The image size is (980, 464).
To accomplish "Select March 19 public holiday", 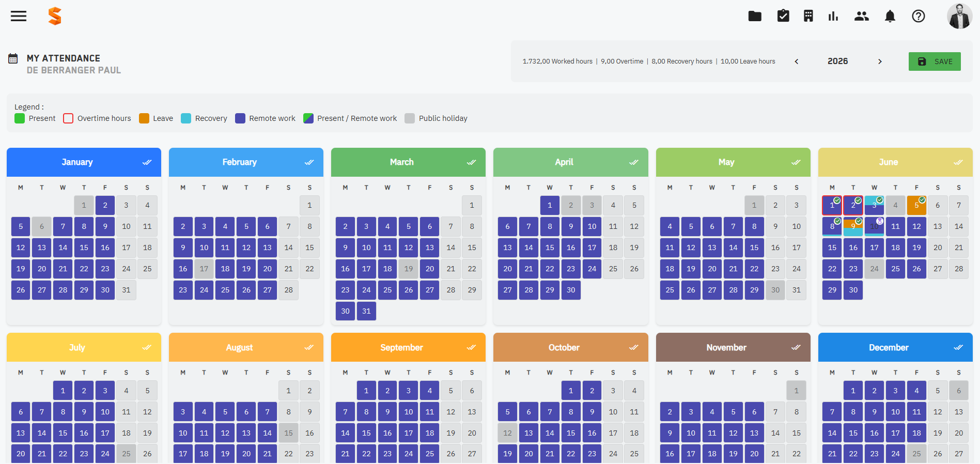I will 409,269.
